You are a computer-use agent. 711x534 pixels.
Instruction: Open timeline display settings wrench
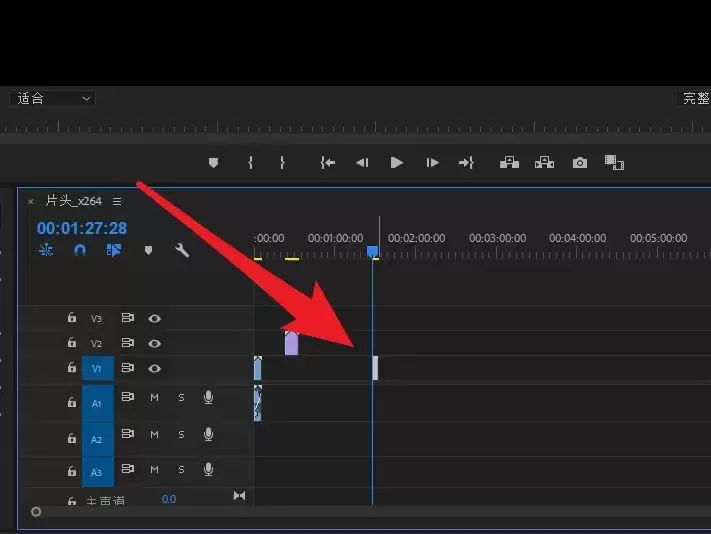(182, 251)
